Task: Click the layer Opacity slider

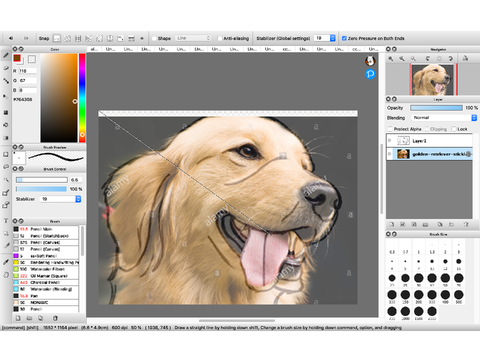Action: tap(436, 108)
